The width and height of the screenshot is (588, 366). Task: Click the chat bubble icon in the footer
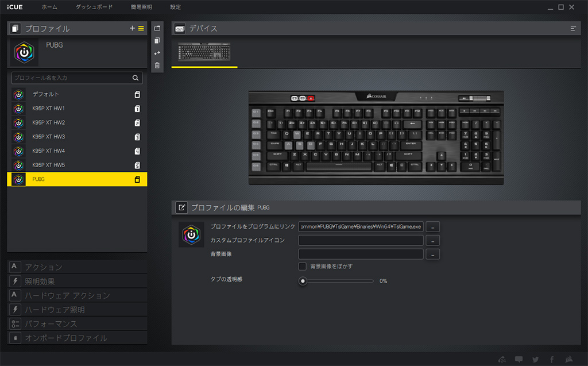[519, 359]
